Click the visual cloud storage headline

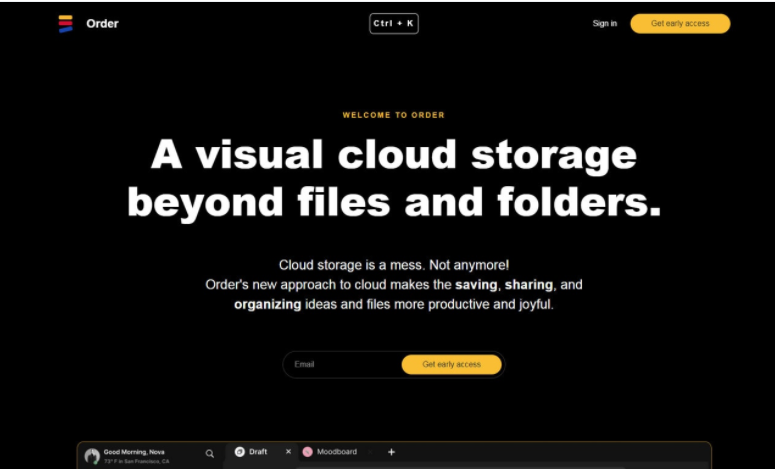tap(393, 179)
